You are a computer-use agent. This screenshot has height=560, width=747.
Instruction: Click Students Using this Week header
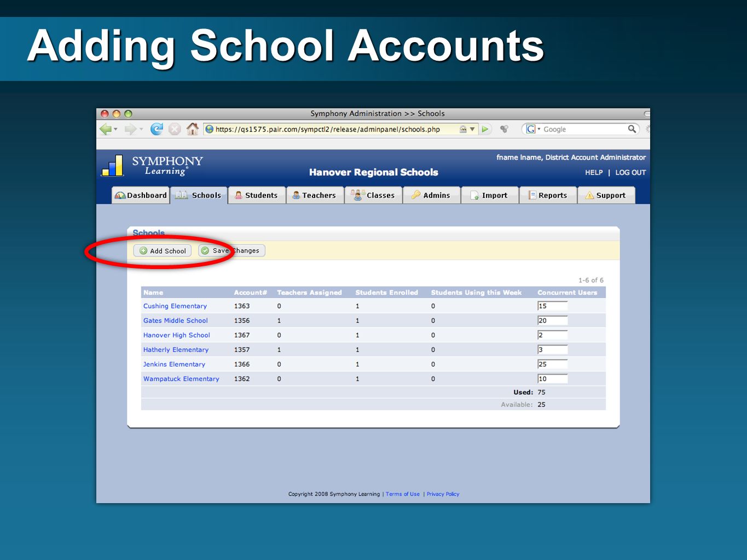click(x=476, y=293)
